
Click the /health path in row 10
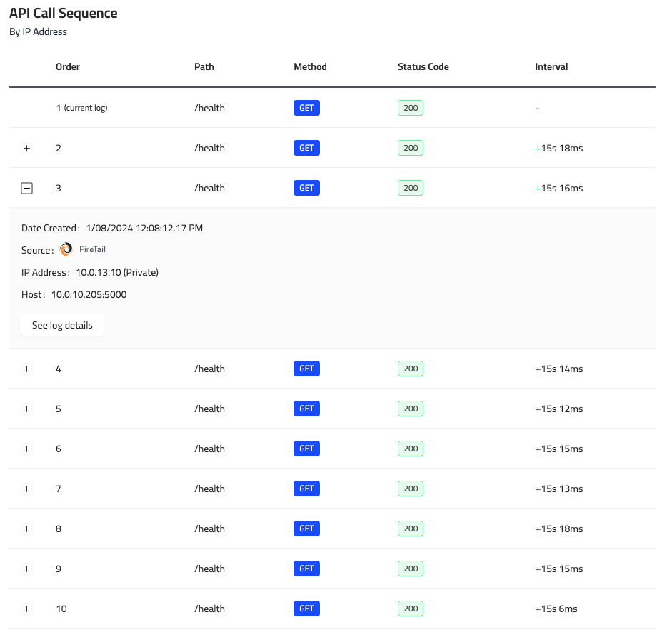tap(209, 609)
